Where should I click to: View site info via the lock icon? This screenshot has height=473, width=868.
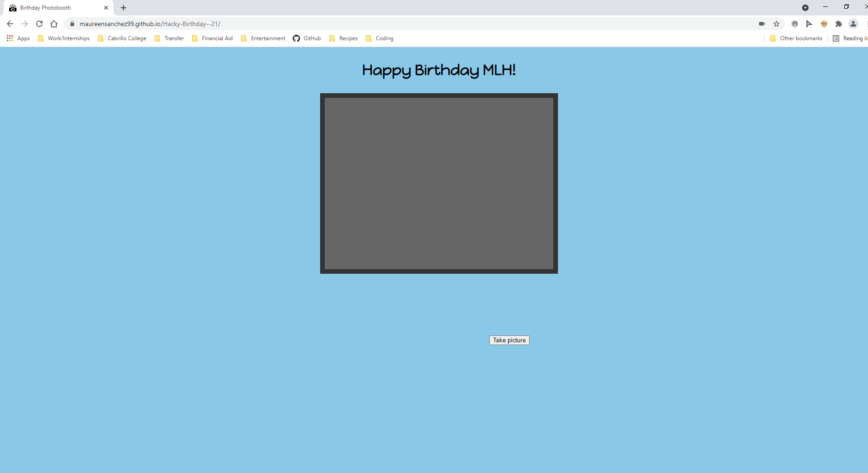coord(72,24)
